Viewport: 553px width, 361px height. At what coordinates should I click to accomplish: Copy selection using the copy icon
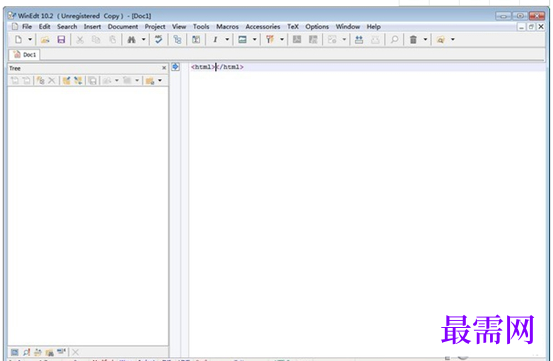[x=96, y=39]
